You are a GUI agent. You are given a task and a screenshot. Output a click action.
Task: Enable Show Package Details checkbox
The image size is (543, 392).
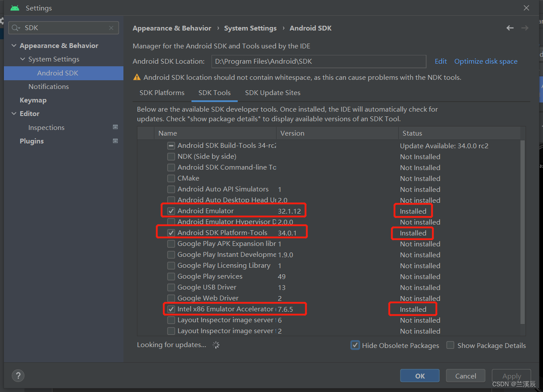[450, 345]
